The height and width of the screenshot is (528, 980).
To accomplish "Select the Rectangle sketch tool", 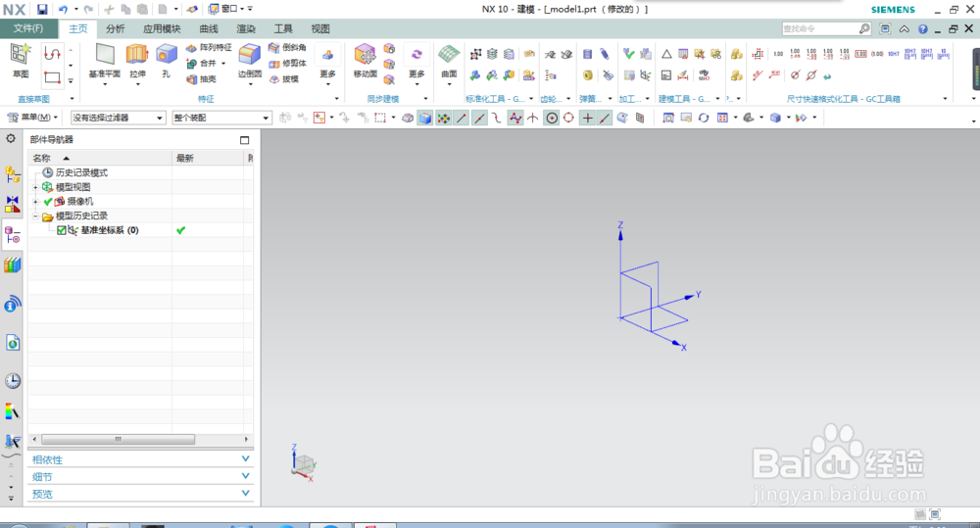I will [52, 78].
